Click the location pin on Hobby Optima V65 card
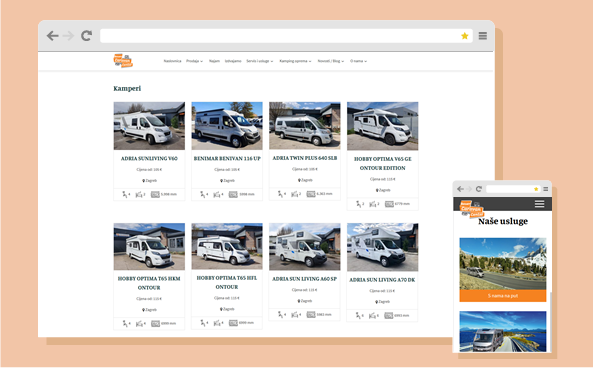This screenshot has height=368, width=593. 377,190
